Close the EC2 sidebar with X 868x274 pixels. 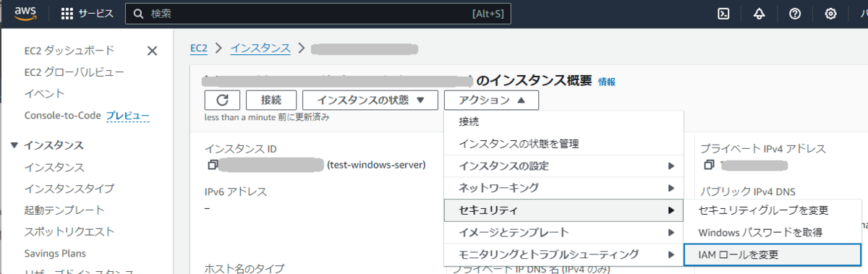[x=152, y=51]
